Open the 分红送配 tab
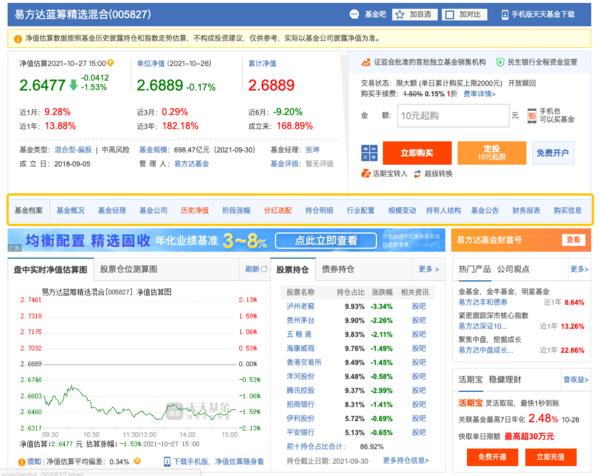Viewport: 600px width, 476px height. [277, 210]
